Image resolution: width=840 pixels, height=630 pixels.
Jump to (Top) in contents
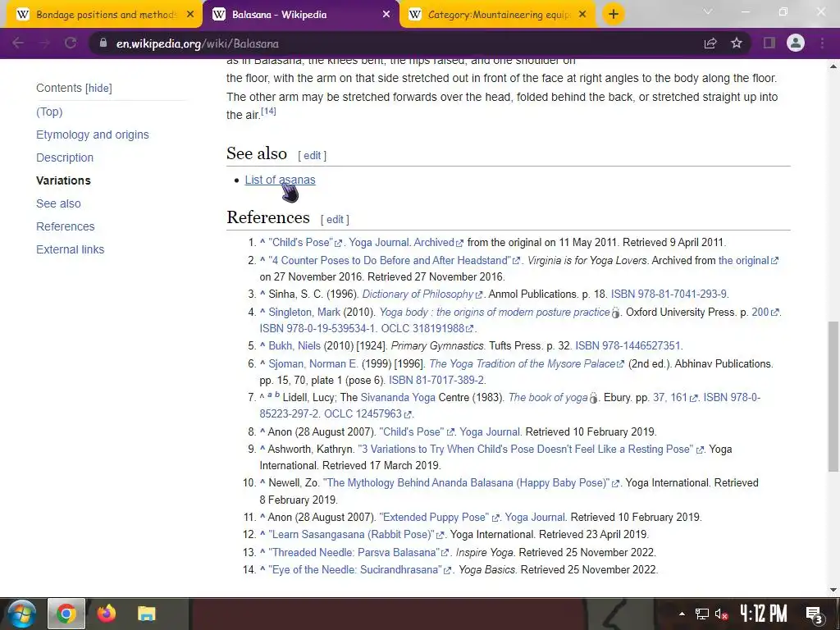49,112
